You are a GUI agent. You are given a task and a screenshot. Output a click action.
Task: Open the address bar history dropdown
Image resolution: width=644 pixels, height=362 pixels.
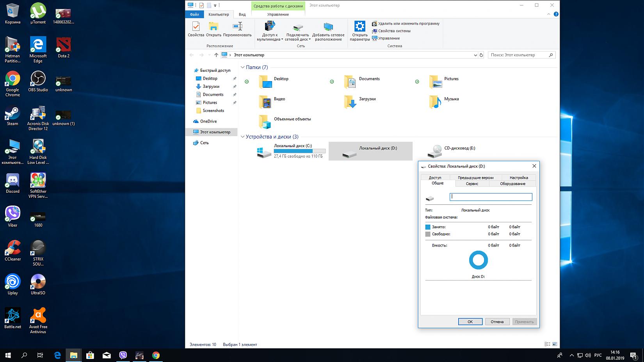point(475,55)
